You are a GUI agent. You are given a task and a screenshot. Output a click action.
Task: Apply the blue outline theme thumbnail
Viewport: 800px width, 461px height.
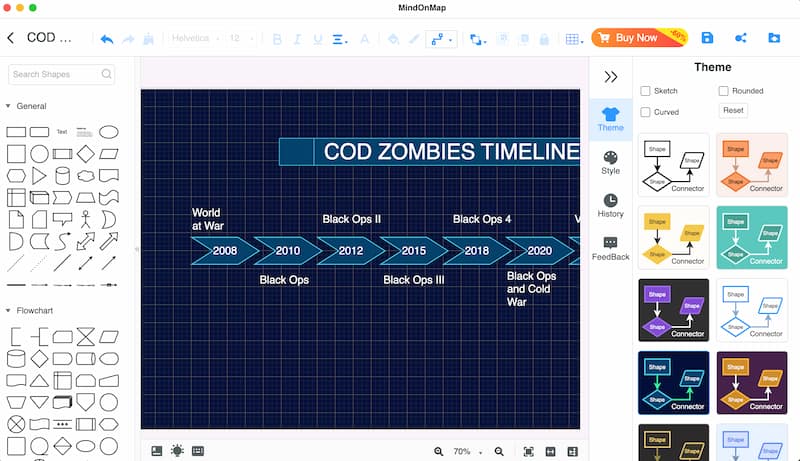click(752, 310)
